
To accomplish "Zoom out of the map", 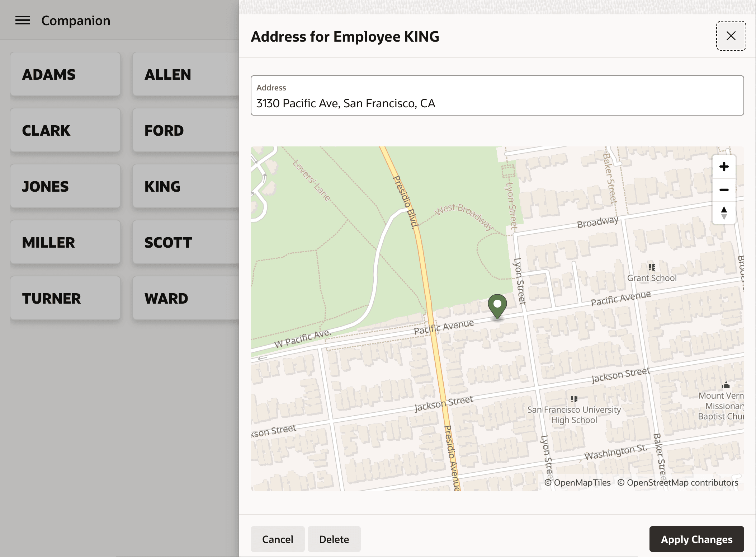I will click(x=724, y=189).
